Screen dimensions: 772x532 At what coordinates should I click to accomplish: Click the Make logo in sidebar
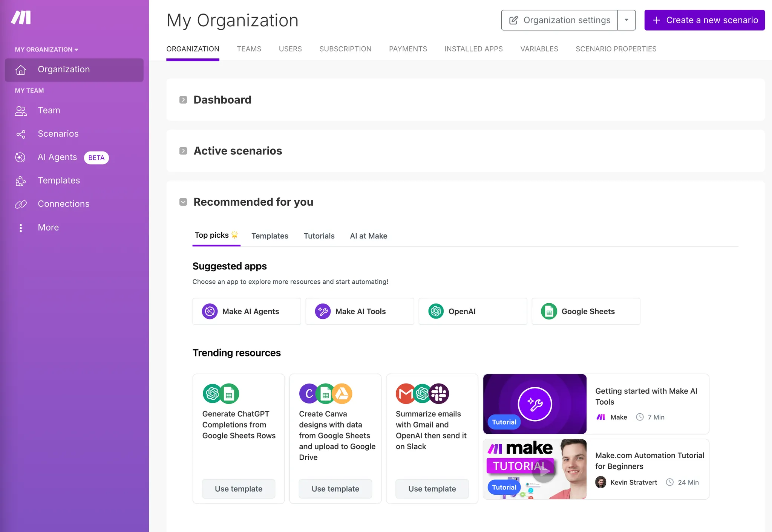[21, 18]
